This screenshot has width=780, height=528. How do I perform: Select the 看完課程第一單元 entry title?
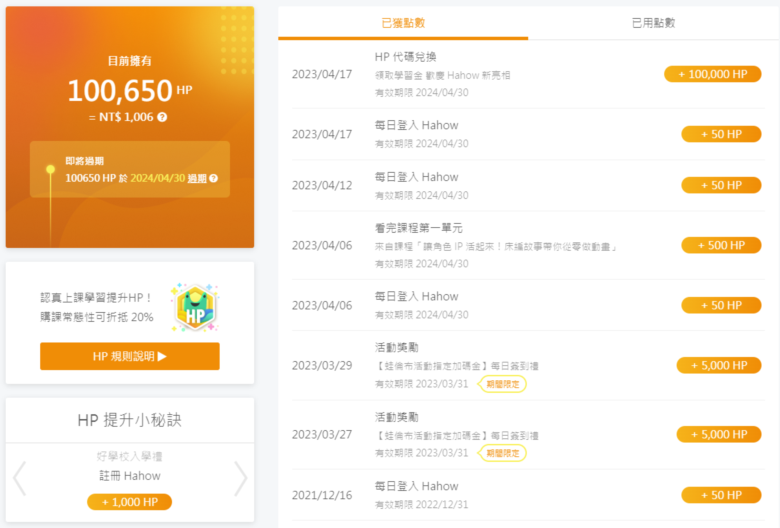[x=418, y=228]
